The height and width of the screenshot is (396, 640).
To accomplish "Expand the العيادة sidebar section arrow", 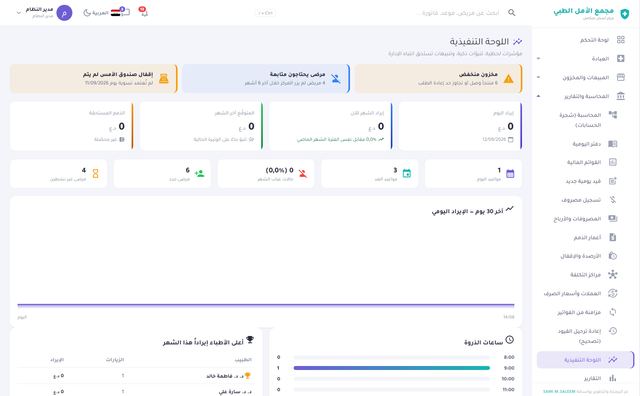I will [x=538, y=58].
